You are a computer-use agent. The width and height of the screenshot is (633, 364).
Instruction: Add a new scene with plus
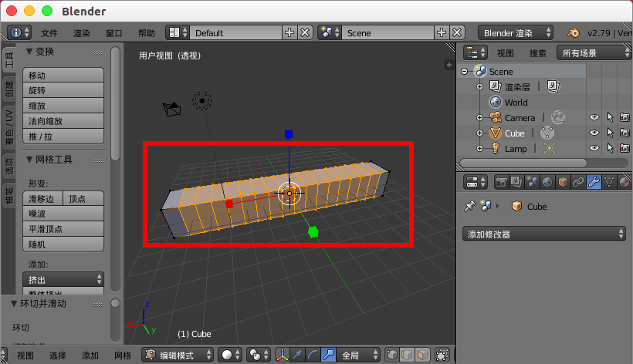[x=442, y=32]
